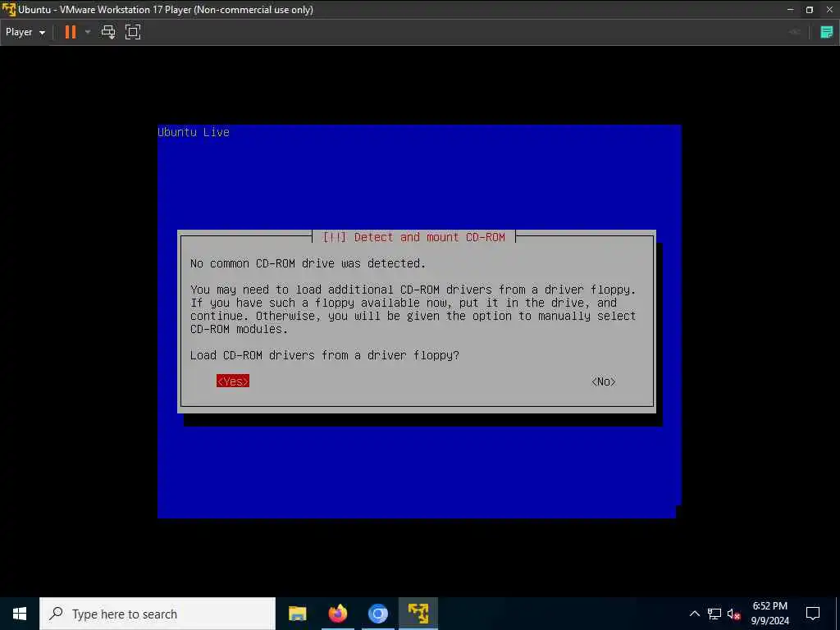840x630 pixels.
Task: Select the Yes button in the dialog
Action: (x=233, y=381)
